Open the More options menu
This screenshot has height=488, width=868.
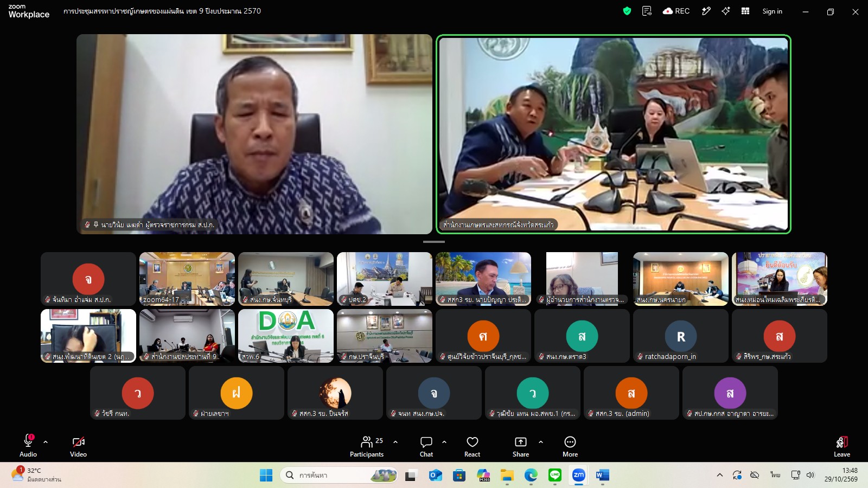pos(570,446)
